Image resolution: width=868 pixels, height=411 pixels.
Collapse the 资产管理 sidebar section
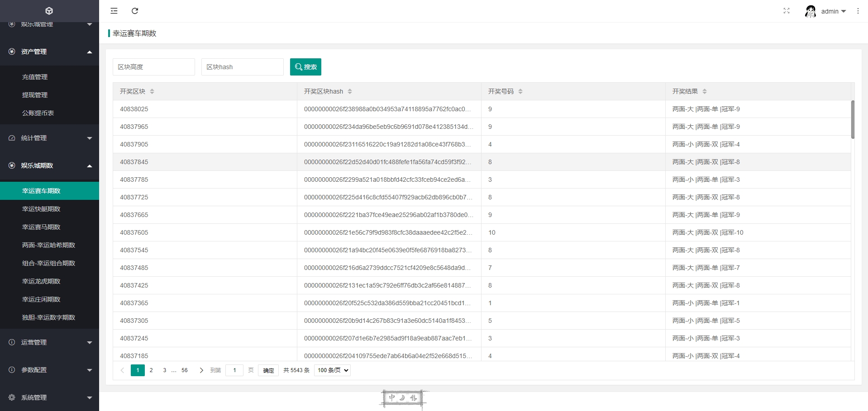(x=49, y=52)
